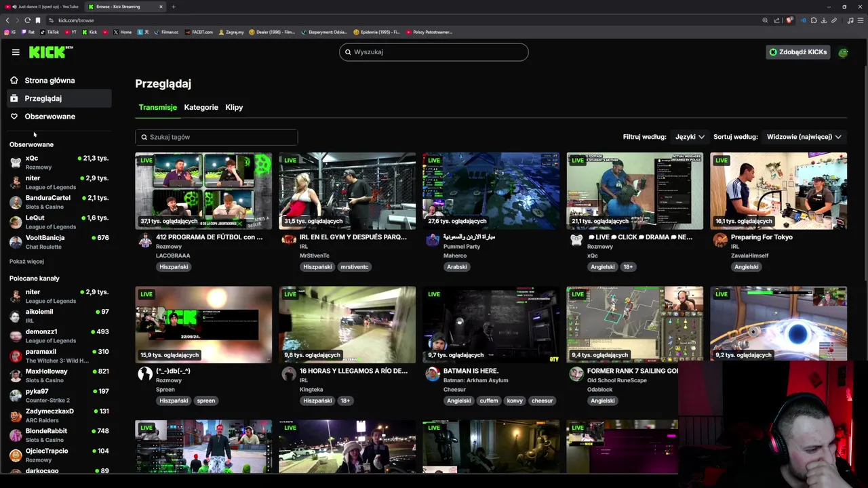Screen dimensions: 868x488
Task: Open VooltBanicja channel in the sidebar
Action: point(59,242)
